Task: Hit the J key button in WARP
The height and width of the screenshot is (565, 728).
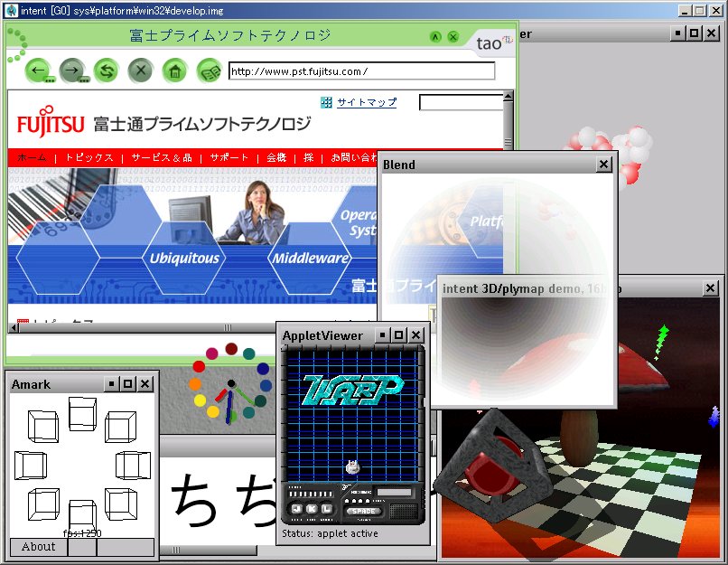Action: (297, 509)
